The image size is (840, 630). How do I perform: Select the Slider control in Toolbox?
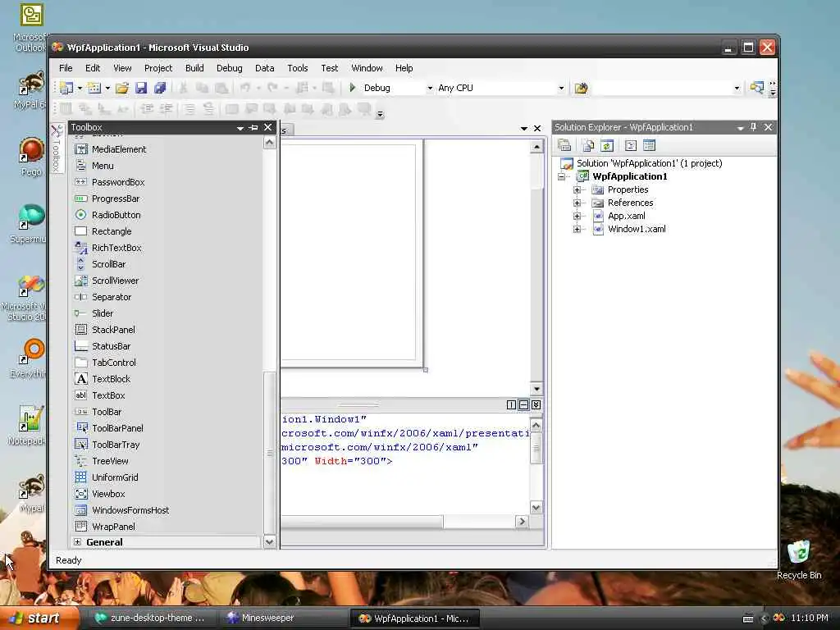[102, 313]
